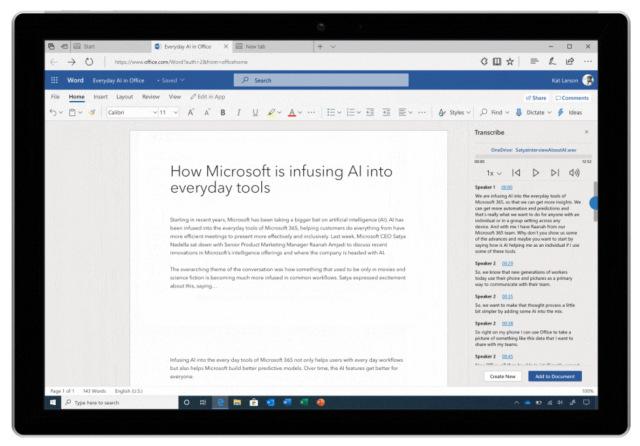Open more paragraph options ellipsis
Image resolution: width=640 pixels, height=446 pixels.
click(x=422, y=112)
